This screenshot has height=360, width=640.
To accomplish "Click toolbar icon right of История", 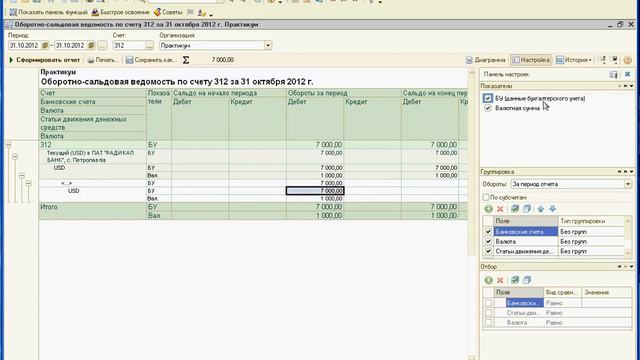I will coord(603,60).
